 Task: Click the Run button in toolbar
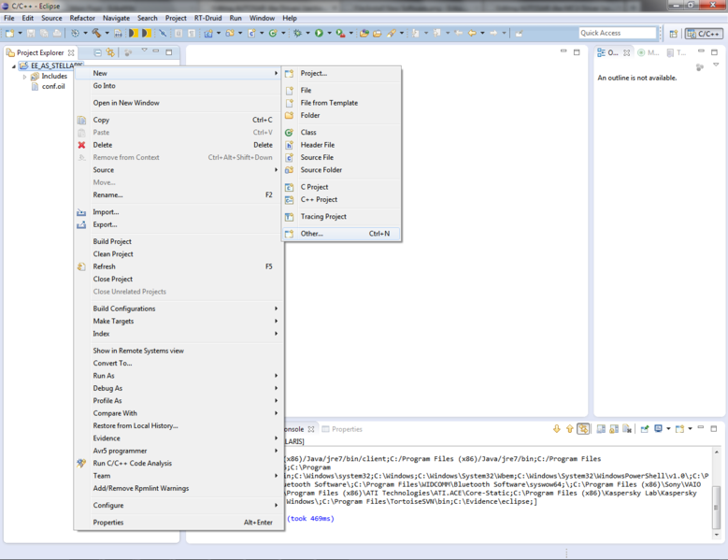[x=319, y=33]
